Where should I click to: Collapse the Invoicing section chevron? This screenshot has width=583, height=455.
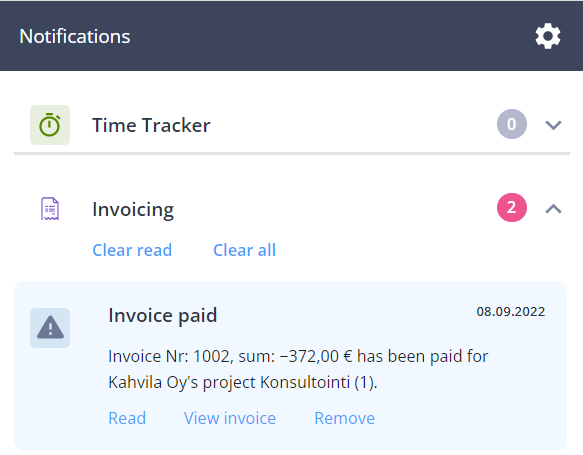point(553,209)
